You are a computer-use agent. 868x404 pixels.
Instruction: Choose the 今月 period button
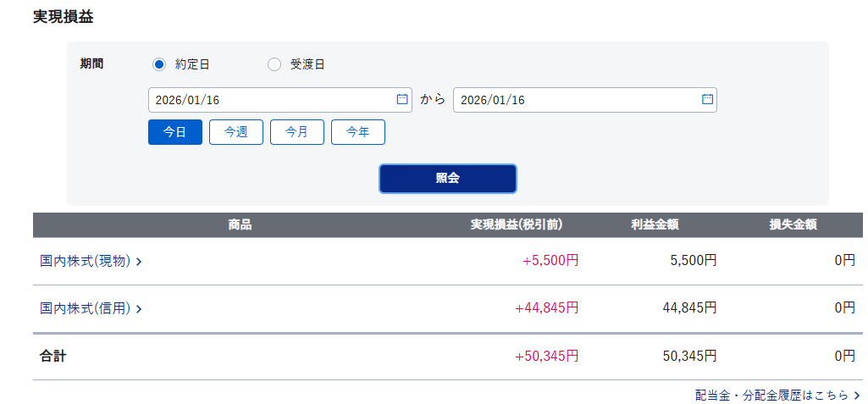pos(297,132)
